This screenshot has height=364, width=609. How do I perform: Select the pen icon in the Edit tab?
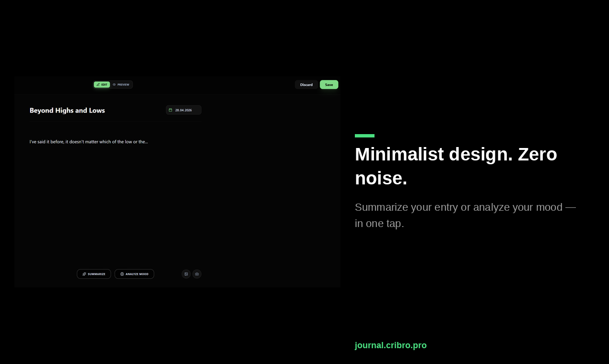tap(98, 84)
